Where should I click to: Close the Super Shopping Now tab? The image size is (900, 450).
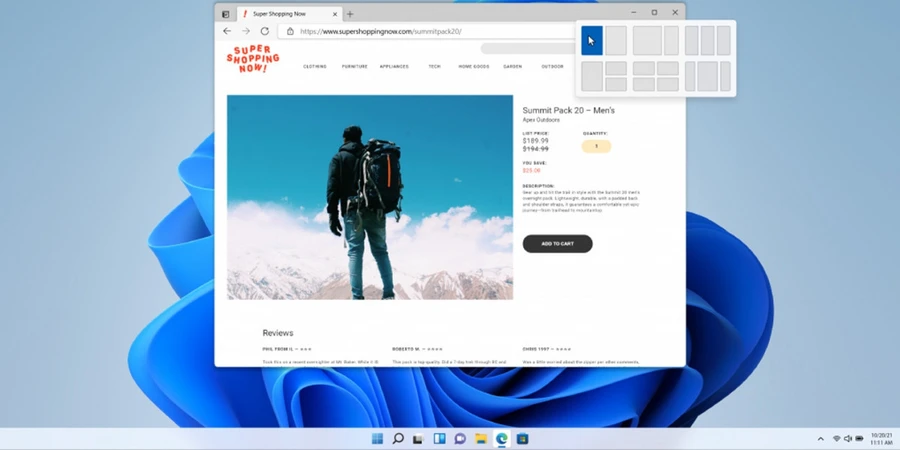pos(335,14)
